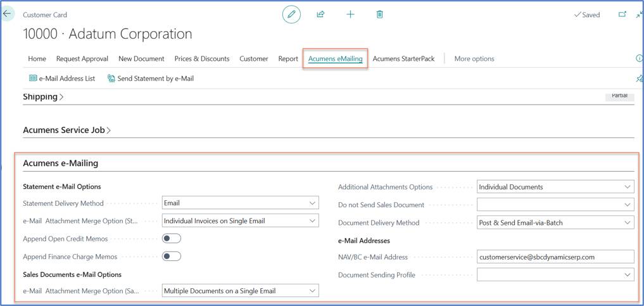Image resolution: width=644 pixels, height=306 pixels.
Task: Open e-Mail Address List
Action: tap(62, 79)
